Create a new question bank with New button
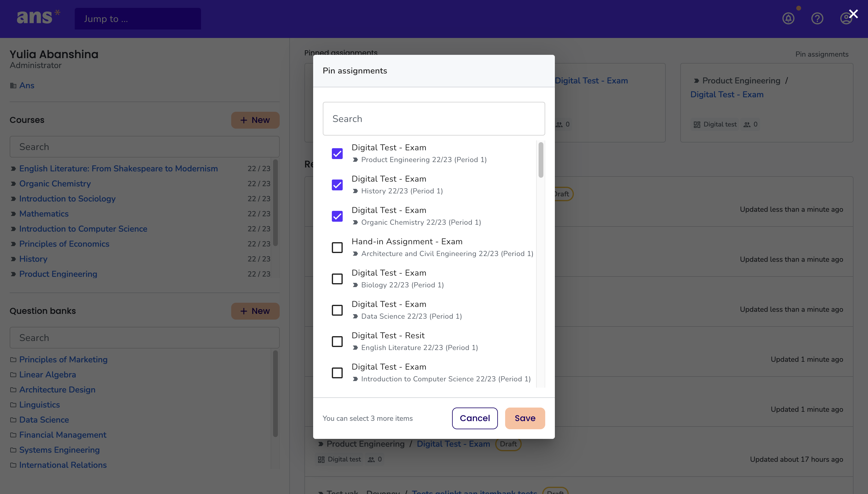 pos(255,311)
